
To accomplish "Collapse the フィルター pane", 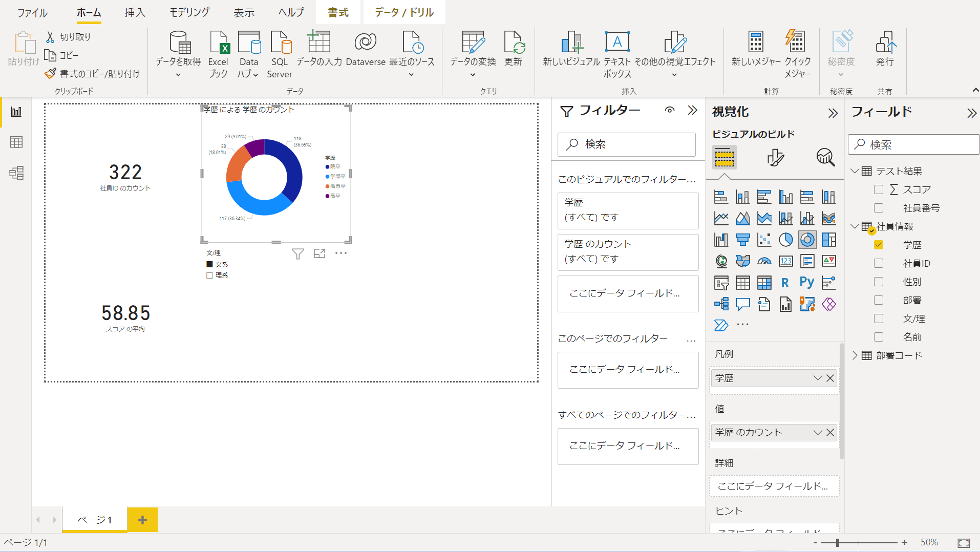I will click(692, 110).
